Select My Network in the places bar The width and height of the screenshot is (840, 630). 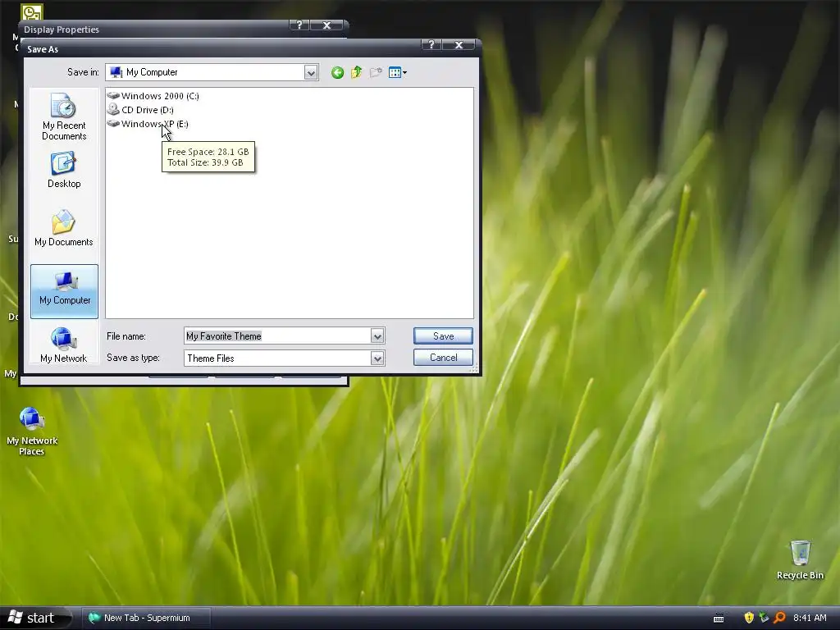pyautogui.click(x=64, y=345)
